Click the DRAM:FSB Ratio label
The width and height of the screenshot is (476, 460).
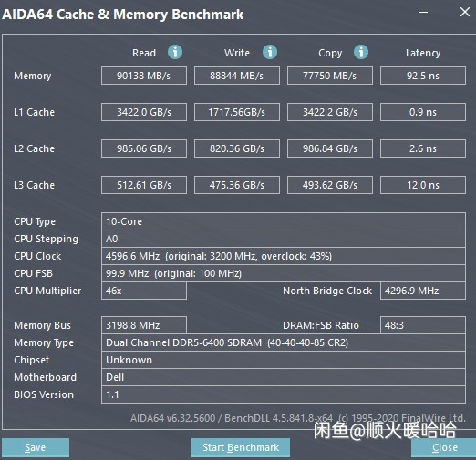tap(321, 325)
